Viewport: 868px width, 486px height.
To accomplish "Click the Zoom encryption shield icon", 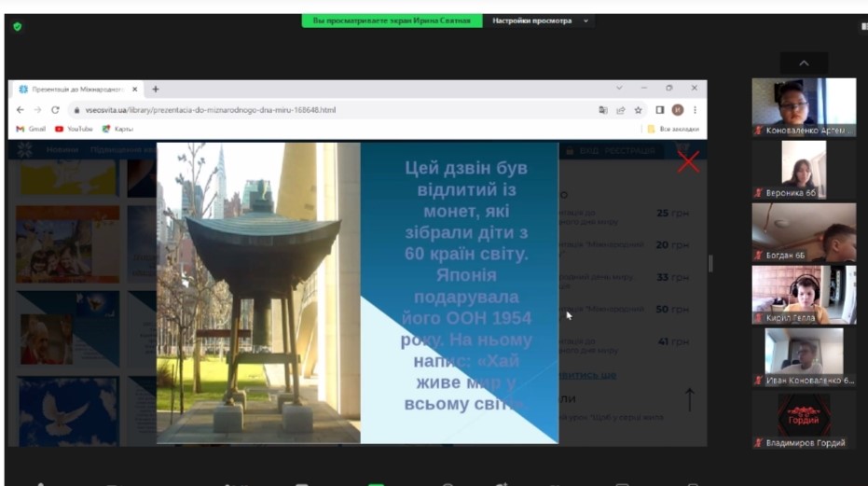I will (18, 26).
